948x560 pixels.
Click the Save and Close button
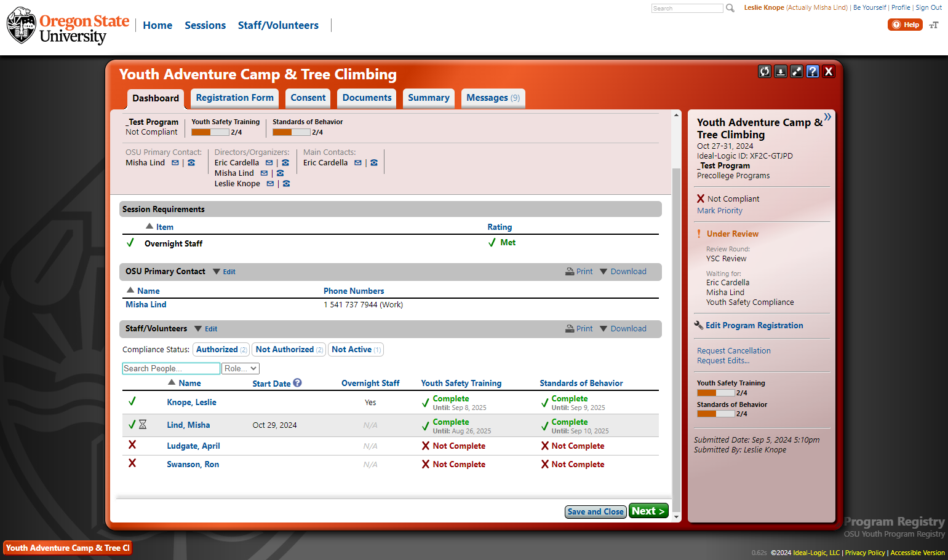595,511
